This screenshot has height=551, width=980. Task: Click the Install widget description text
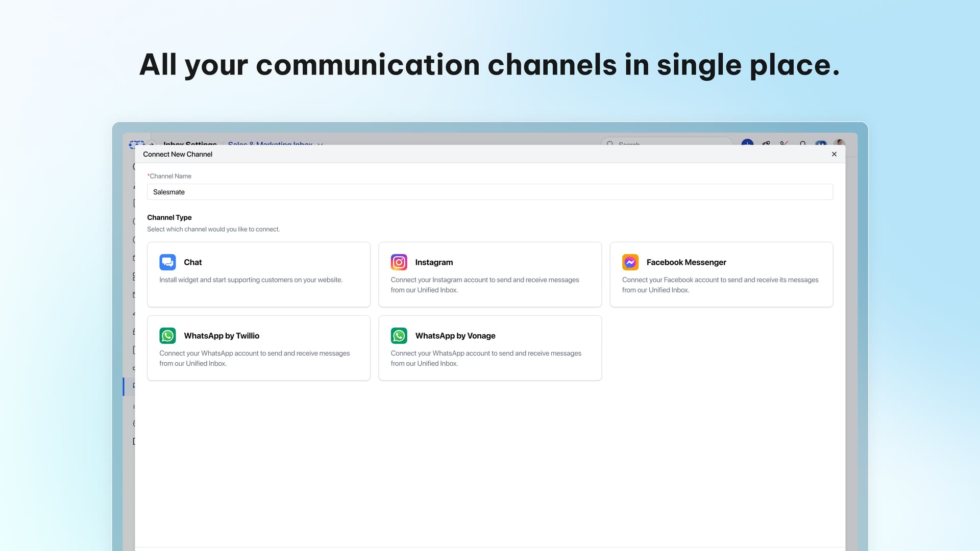tap(251, 280)
